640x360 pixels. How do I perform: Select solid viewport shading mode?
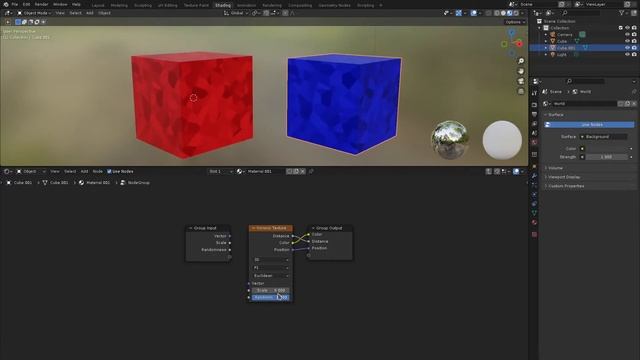click(503, 13)
